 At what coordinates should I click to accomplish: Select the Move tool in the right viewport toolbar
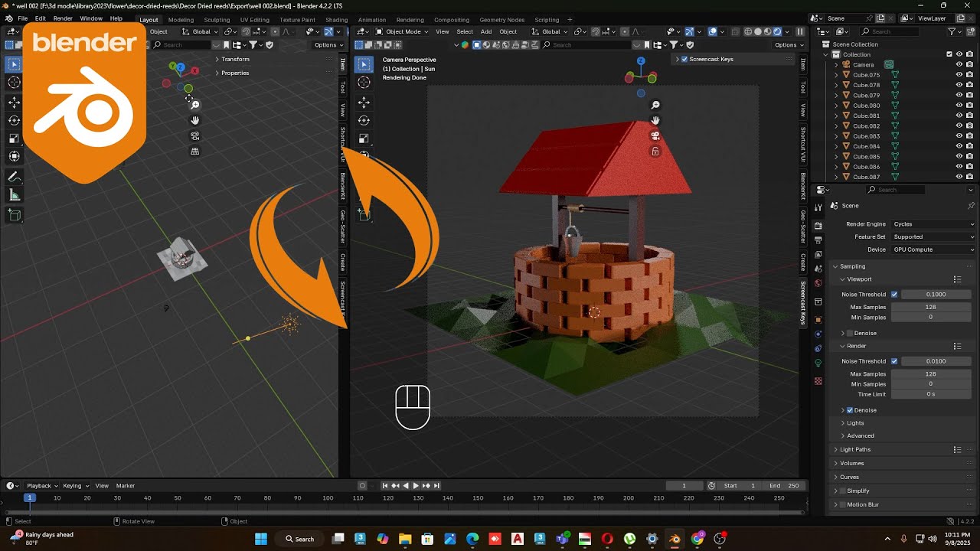click(x=364, y=103)
